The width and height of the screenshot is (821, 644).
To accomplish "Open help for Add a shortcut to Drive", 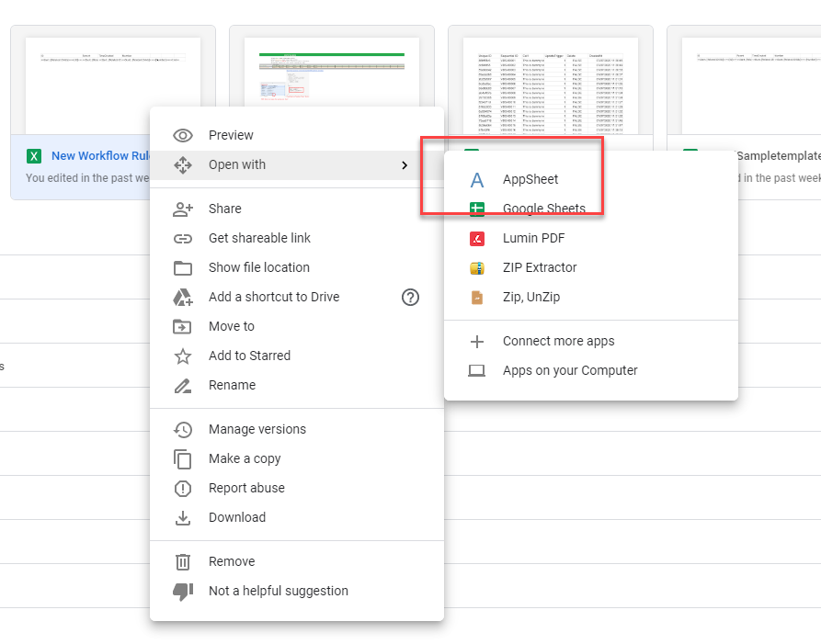I will click(410, 297).
